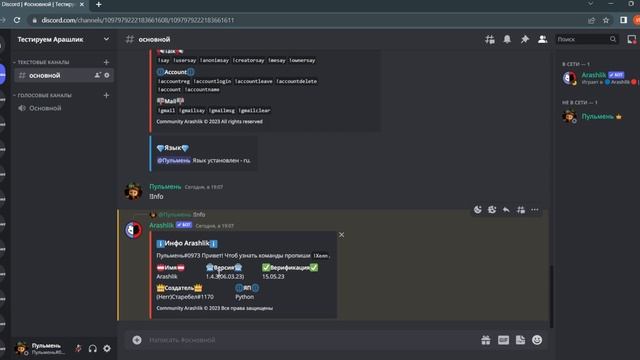Open browser side panel icon
The height and width of the screenshot is (360, 640).
click(x=623, y=20)
